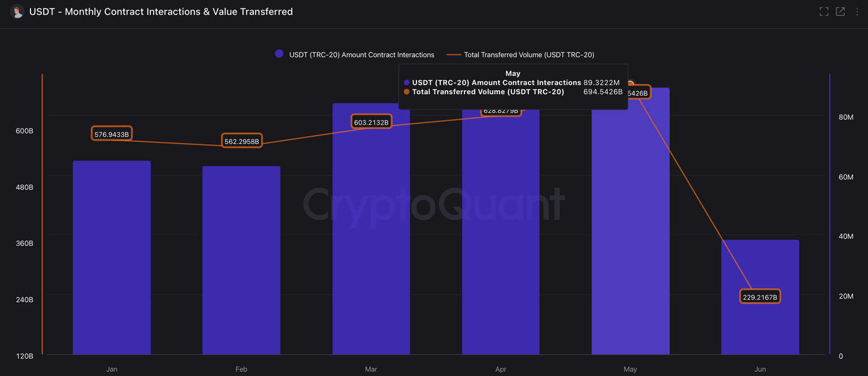The height and width of the screenshot is (376, 868).
Task: Select the highlighted May bar
Action: [x=630, y=226]
